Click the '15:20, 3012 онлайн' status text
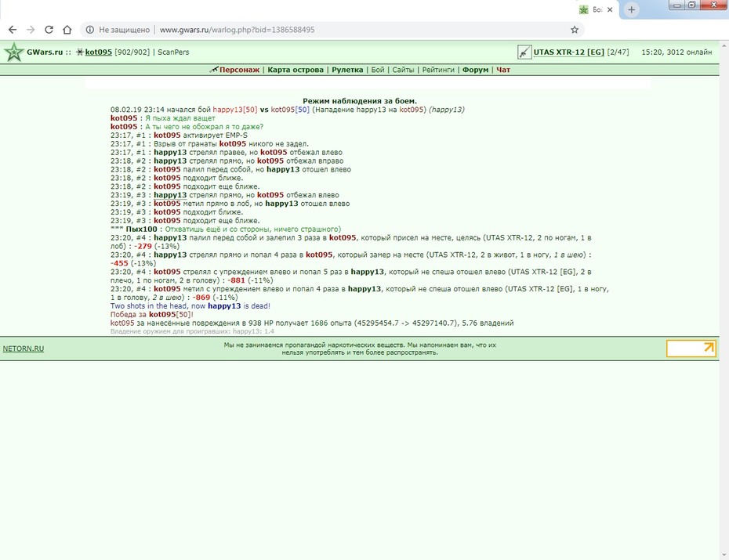The width and height of the screenshot is (729, 560). tap(676, 52)
